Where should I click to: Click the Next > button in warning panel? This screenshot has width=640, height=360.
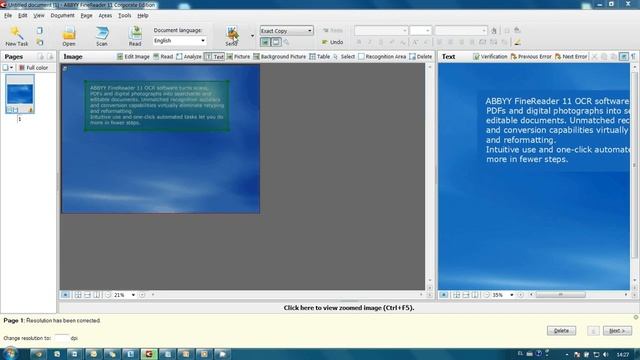pyautogui.click(x=617, y=331)
